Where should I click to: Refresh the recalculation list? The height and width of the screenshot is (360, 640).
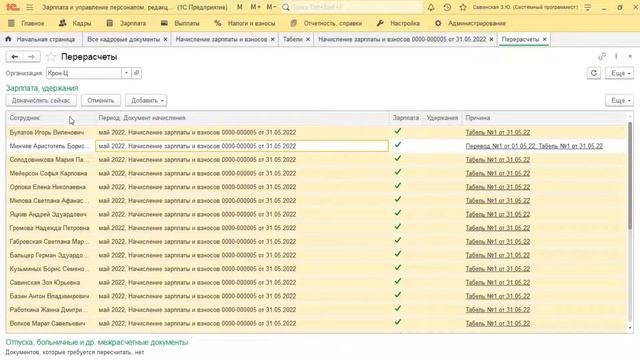point(594,73)
